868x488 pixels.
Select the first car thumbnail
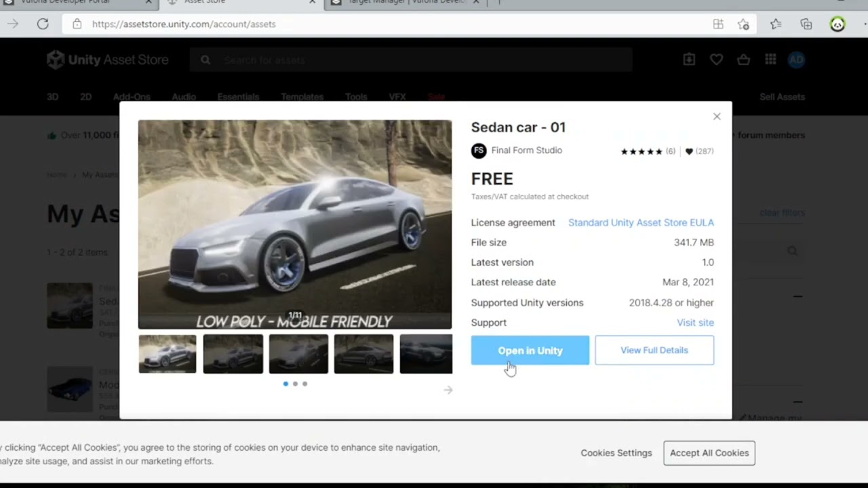[167, 354]
